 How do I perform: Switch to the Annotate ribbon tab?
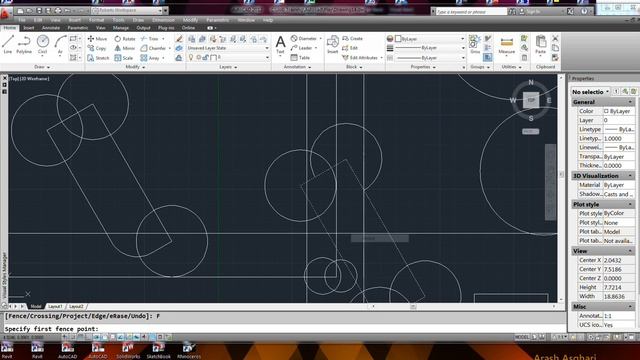click(51, 28)
